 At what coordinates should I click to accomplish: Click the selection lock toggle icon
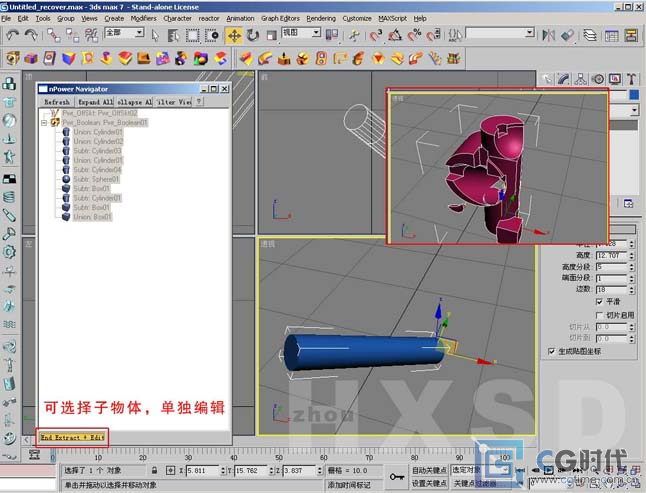pos(154,470)
